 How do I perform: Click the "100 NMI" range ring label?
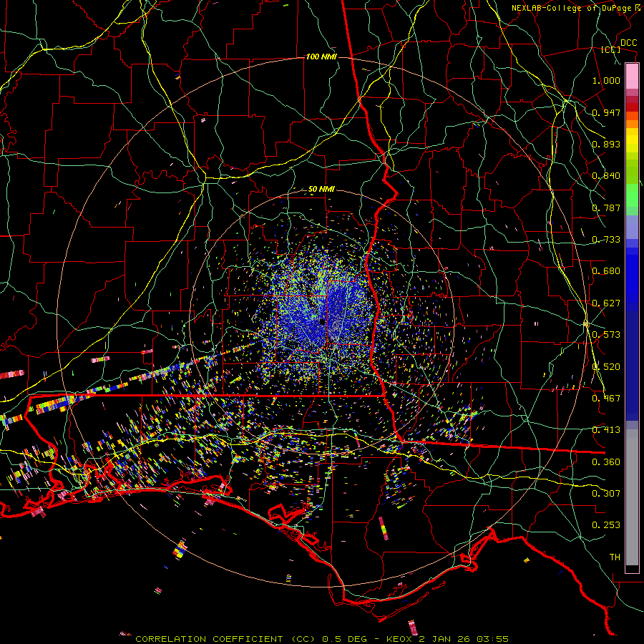click(x=321, y=57)
